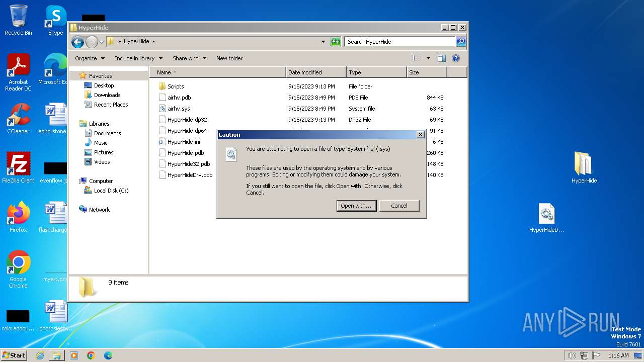Select the HyperHide32.pdb file
The width and height of the screenshot is (644, 362).
(x=189, y=164)
